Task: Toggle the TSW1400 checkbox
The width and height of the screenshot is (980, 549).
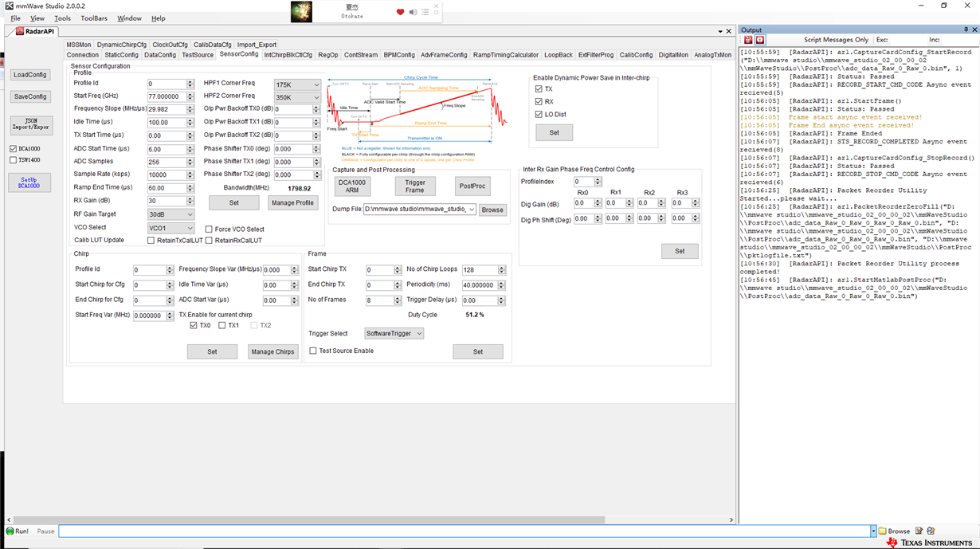Action: point(13,160)
